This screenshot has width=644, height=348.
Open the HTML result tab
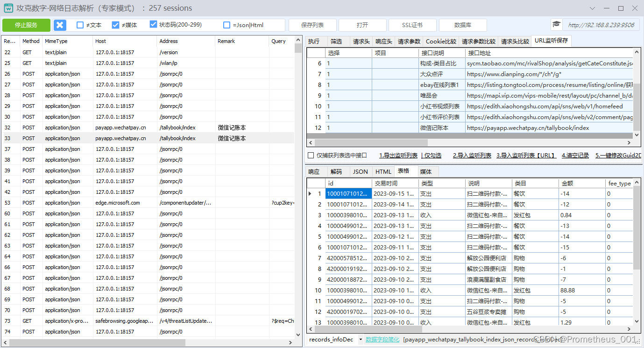click(x=383, y=172)
